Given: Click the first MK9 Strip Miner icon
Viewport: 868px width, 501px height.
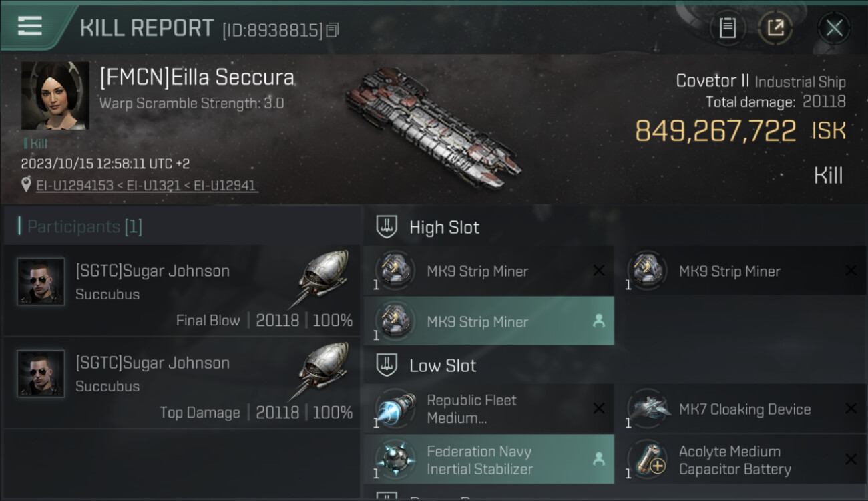Looking at the screenshot, I should click(394, 271).
